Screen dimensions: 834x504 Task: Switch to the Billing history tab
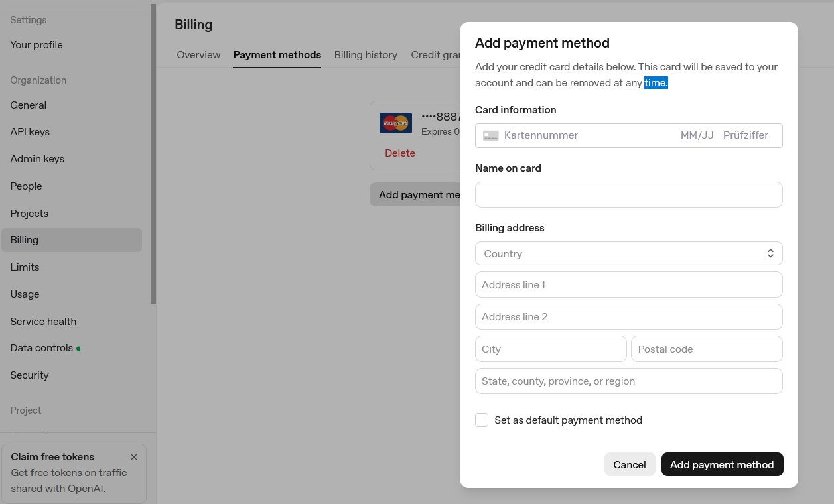tap(366, 55)
